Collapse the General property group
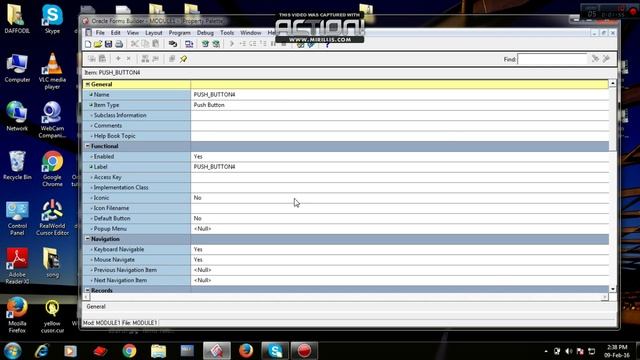The height and width of the screenshot is (360, 640). pyautogui.click(x=87, y=84)
